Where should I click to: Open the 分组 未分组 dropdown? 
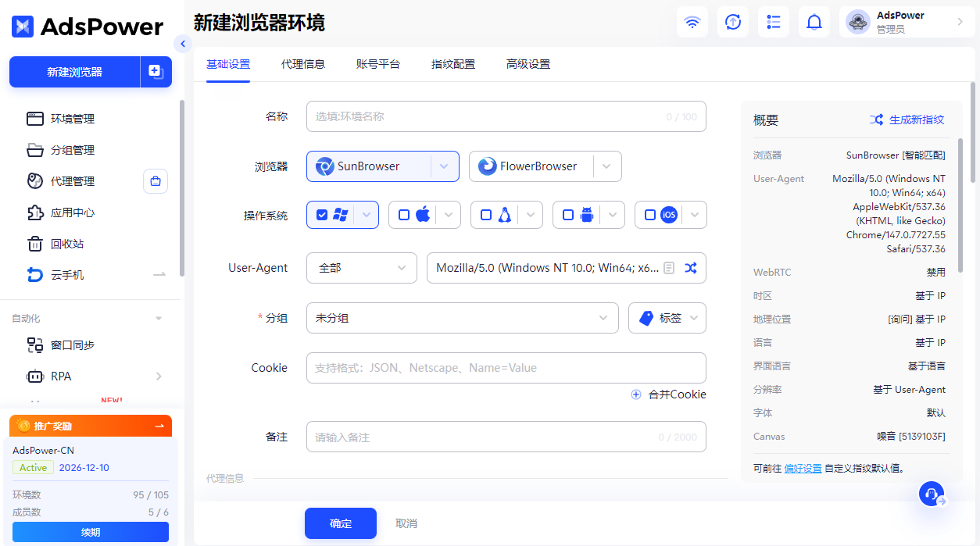click(463, 318)
